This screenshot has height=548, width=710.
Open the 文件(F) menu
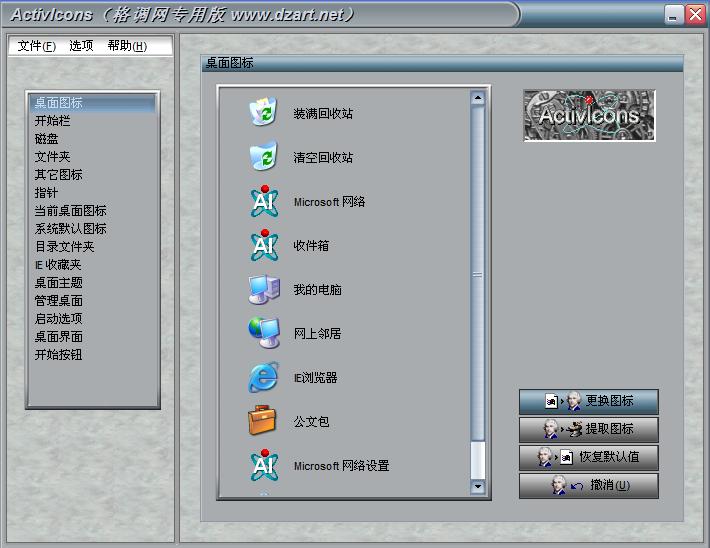pos(37,46)
